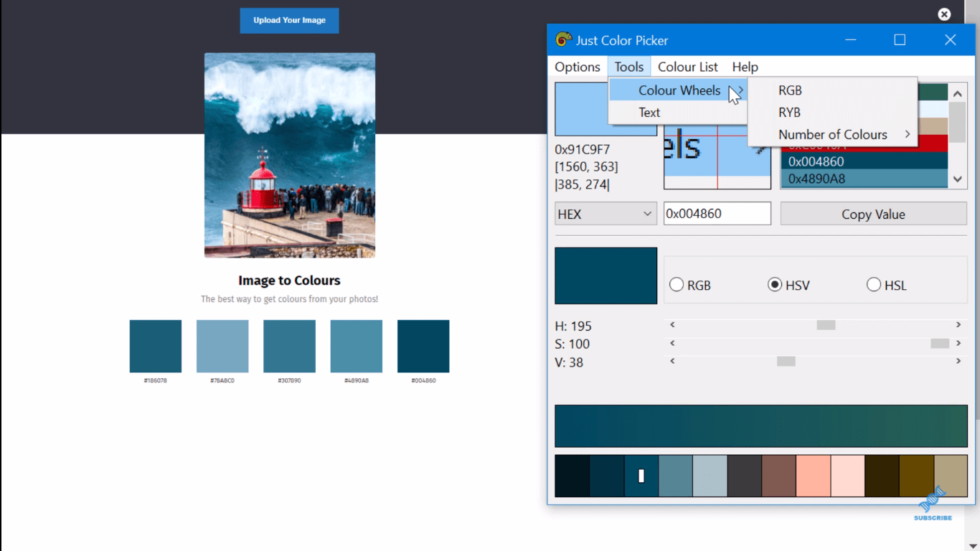Screen dimensions: 980x551
Task: Click the saturation slider thumb
Action: [940, 344]
